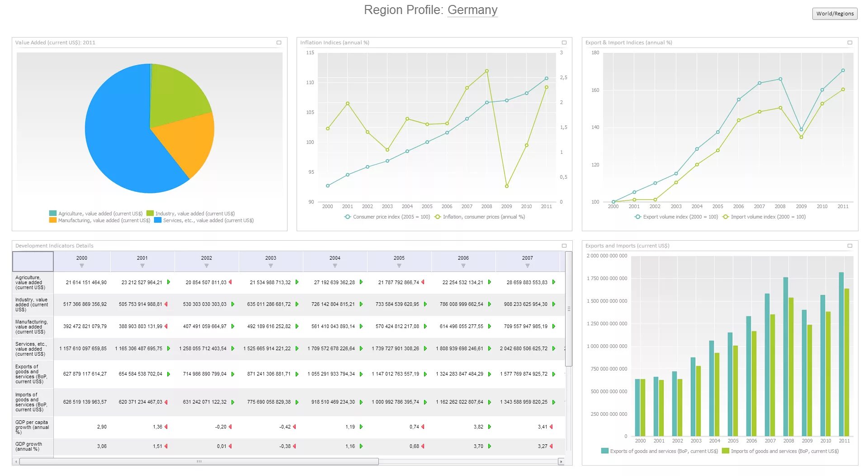Click red down arrow beside GDP growth 1,51
The height and width of the screenshot is (476, 868).
pos(166,446)
